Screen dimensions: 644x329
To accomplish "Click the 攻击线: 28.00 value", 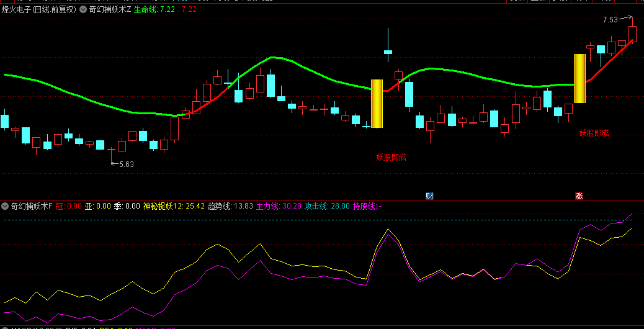I will [328, 205].
